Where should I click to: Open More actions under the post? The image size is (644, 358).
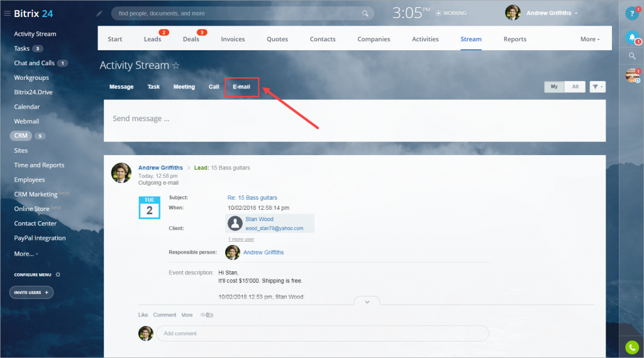(x=187, y=315)
